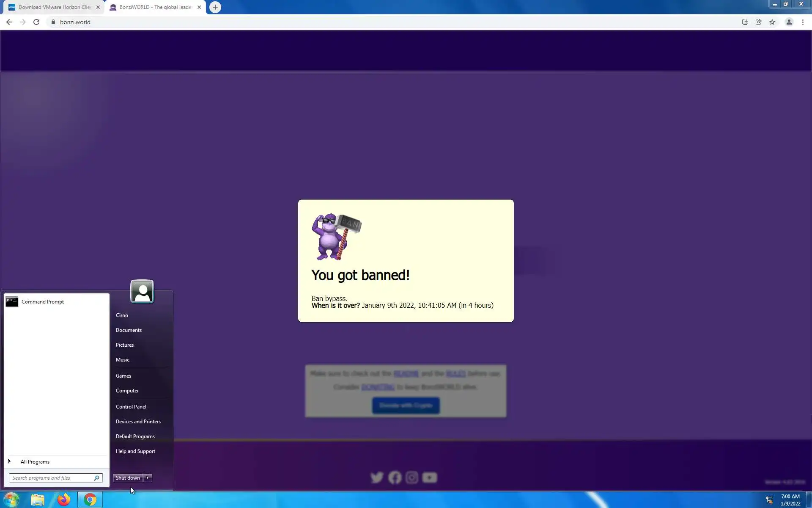Viewport: 812px width, 508px height.
Task: Open Control Panel from Start menu
Action: (131, 406)
